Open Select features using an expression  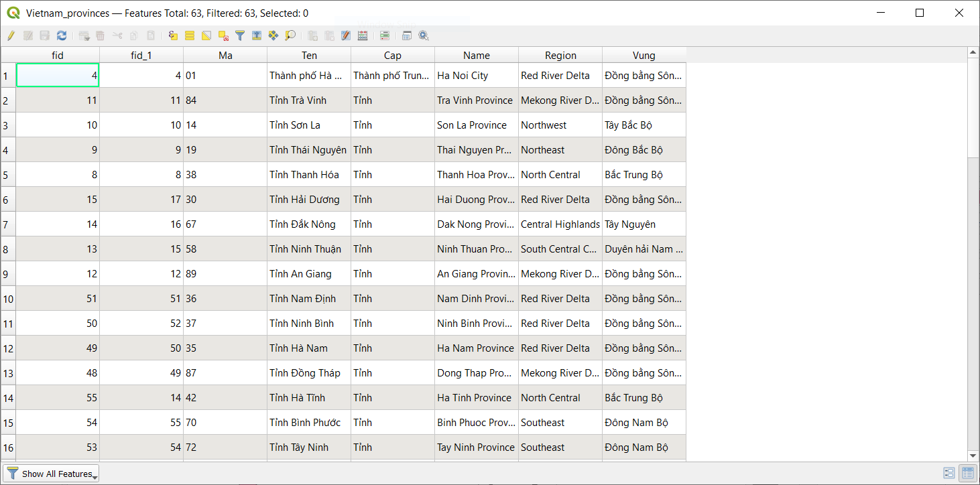173,36
